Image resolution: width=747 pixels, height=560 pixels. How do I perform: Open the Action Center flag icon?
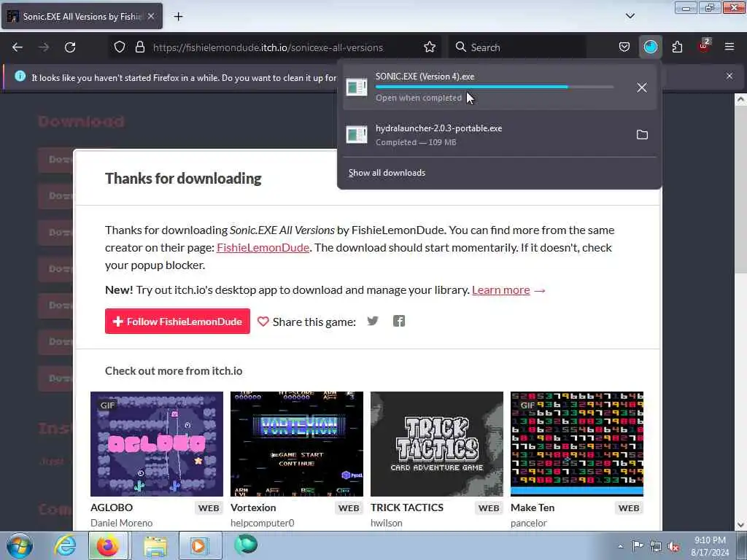pos(638,546)
